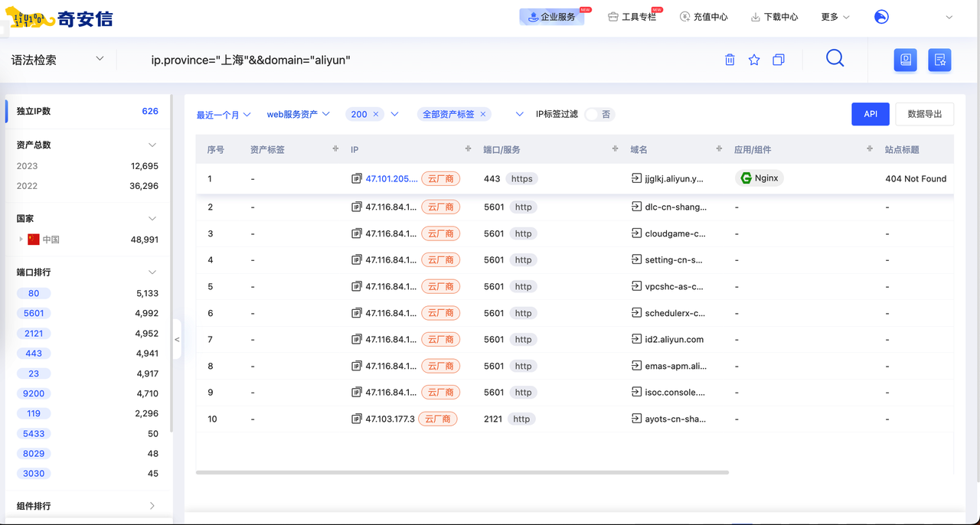Filter by port 5601 tag
Viewport: 980px width, 525px height.
click(34, 313)
